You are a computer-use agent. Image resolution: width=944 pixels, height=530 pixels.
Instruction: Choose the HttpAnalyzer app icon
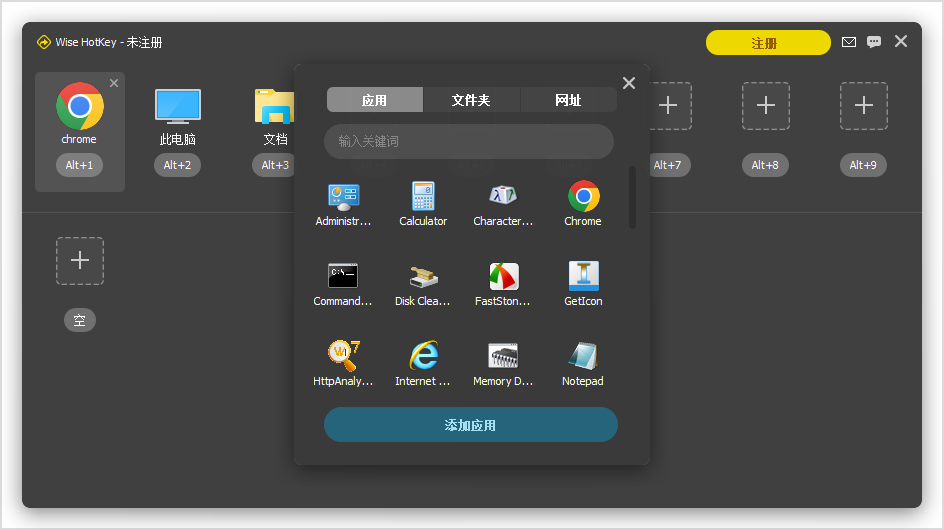point(343,356)
